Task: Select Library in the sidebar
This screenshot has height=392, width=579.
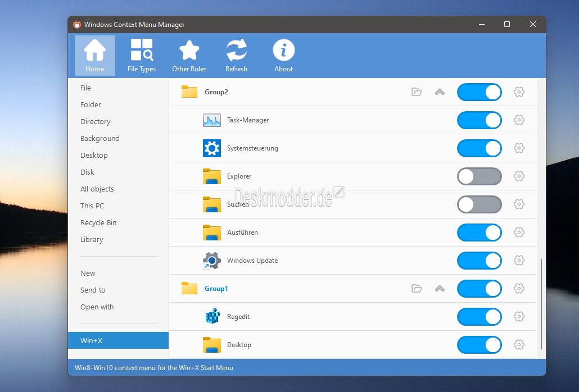Action: point(119,240)
